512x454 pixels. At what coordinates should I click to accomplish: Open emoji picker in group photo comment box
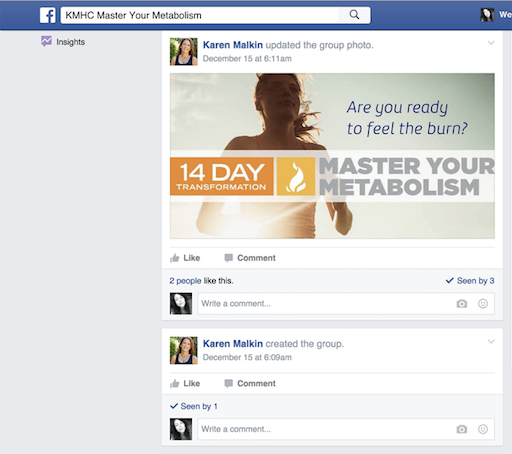point(483,304)
